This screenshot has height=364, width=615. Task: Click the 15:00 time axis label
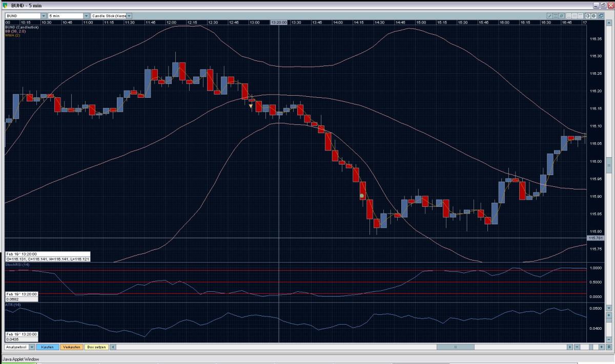point(421,23)
